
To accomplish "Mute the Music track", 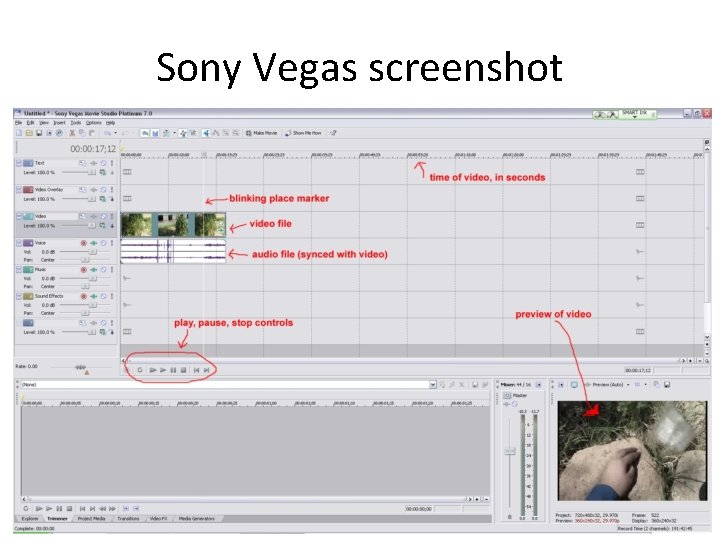I will click(103, 270).
